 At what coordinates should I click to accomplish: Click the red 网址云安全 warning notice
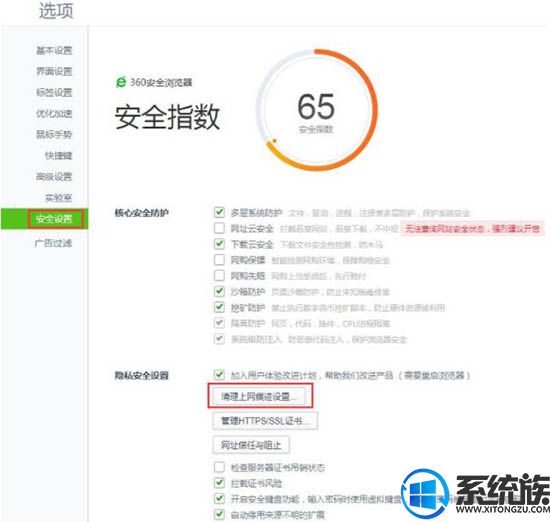472,229
